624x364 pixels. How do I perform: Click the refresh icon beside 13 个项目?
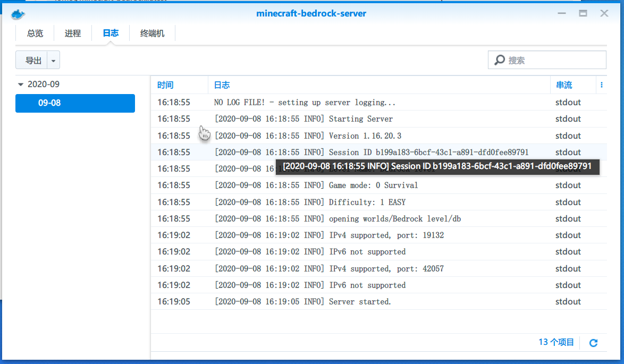point(593,343)
